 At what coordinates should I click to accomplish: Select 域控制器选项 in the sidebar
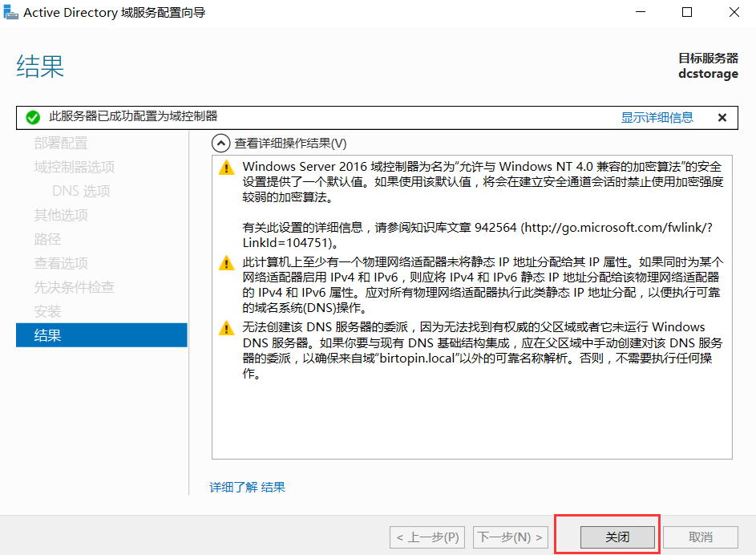point(75,168)
